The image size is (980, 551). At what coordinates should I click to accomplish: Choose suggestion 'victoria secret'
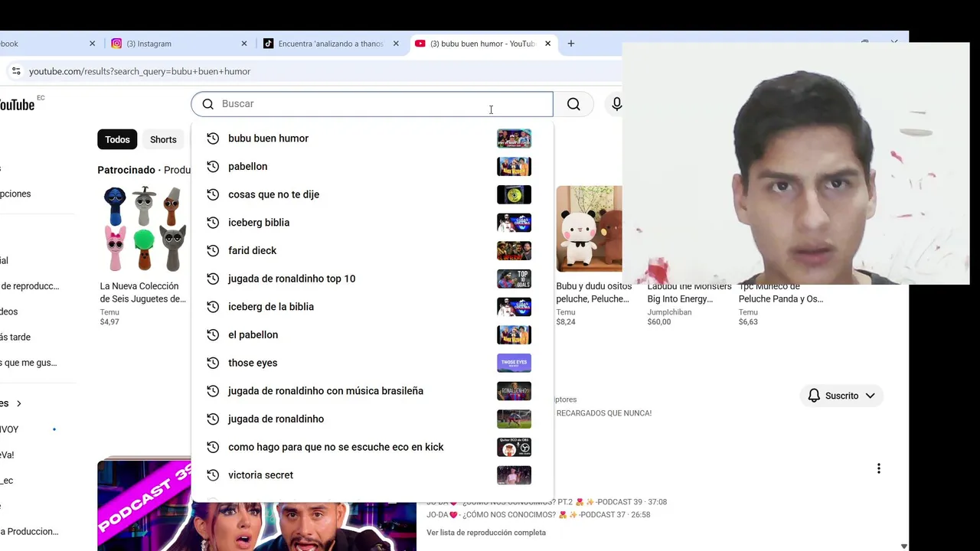[372, 475]
